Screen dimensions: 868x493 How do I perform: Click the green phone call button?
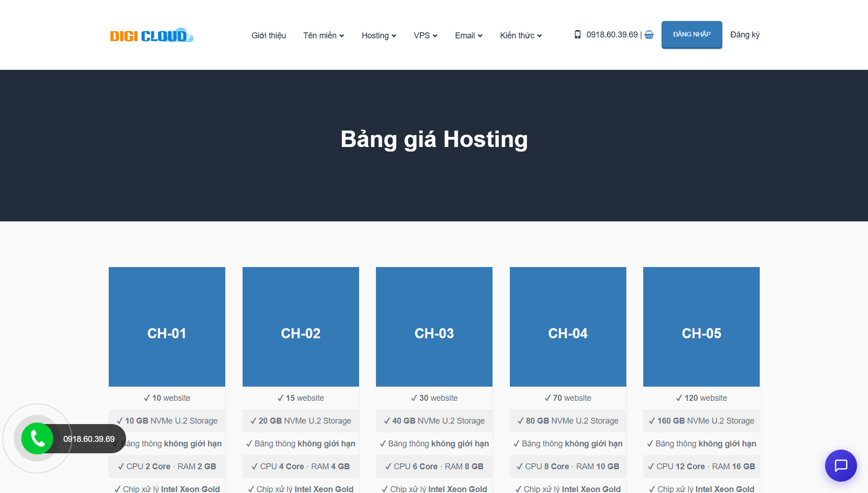(x=37, y=438)
